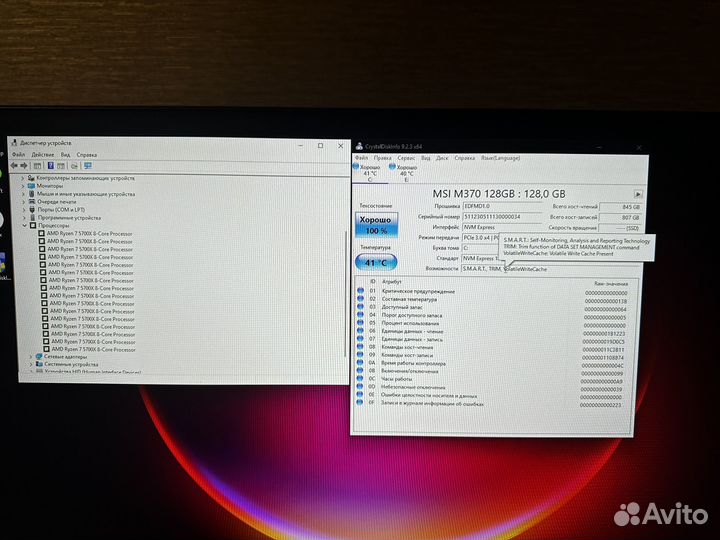
Task: Click next disk arrow beside MSI M370 title
Action: pos(638,194)
